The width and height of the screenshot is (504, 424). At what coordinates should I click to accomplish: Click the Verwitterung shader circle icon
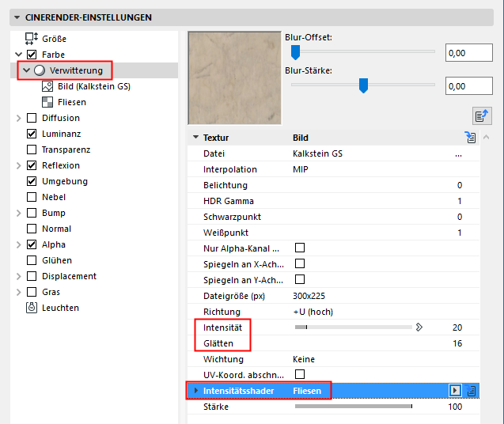click(x=40, y=70)
